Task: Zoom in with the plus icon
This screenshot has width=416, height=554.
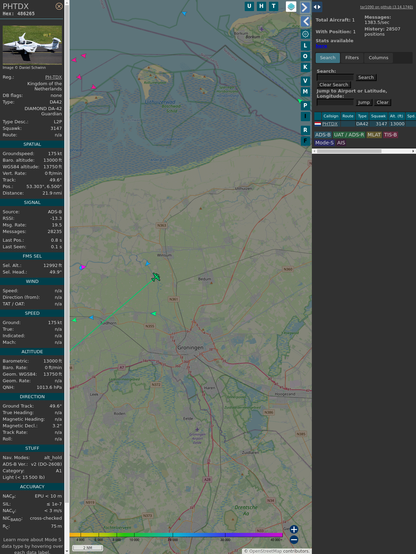Action: coord(294,529)
